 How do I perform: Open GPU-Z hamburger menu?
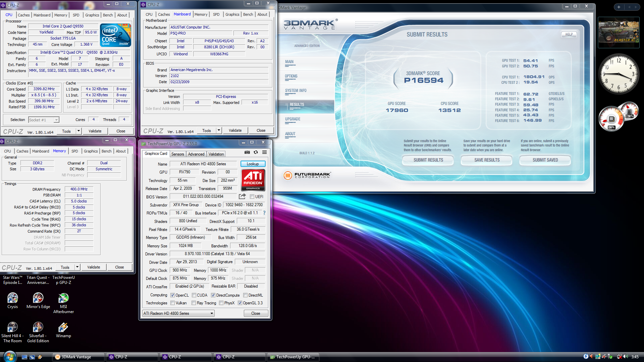pos(264,152)
